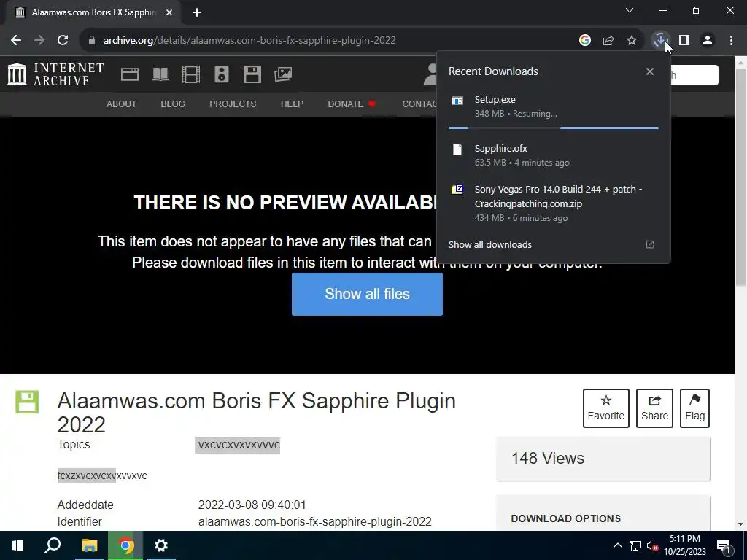Share this page from the address bar
The height and width of the screenshot is (560, 747).
point(608,41)
